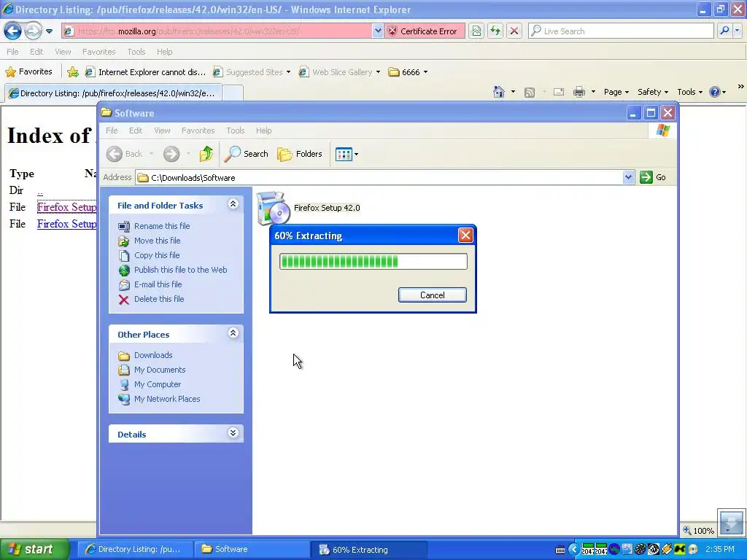Image resolution: width=747 pixels, height=560 pixels.
Task: Open the IE command bar Tools dropdown
Action: click(x=690, y=92)
